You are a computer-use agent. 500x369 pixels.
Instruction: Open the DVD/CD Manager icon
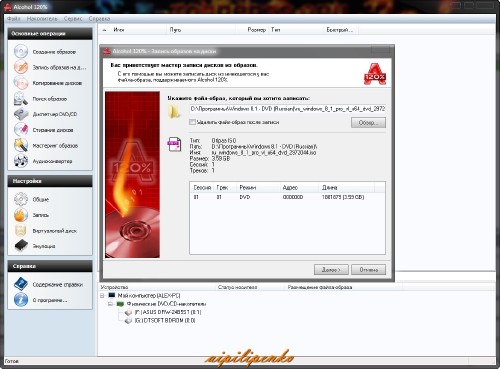(x=21, y=114)
